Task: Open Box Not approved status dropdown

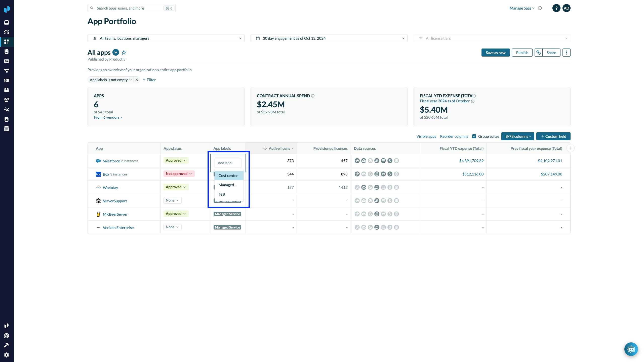Action: (179, 174)
